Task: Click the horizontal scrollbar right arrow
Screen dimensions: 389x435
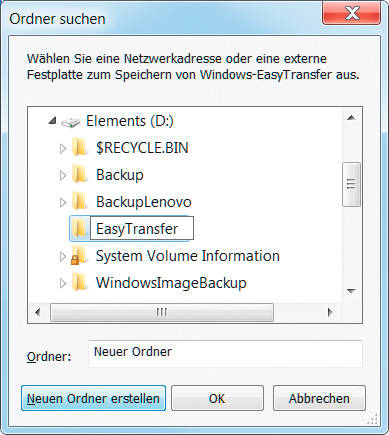Action: coord(330,312)
